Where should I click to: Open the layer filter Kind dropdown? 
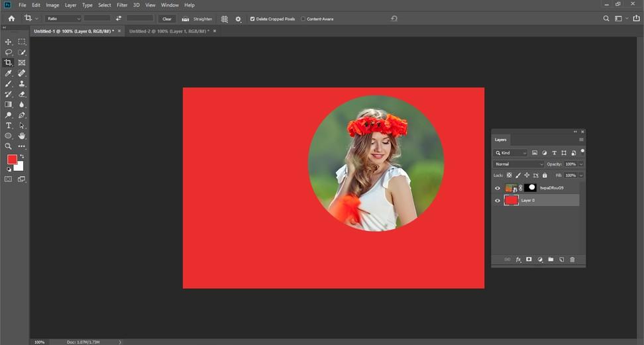[x=511, y=153]
